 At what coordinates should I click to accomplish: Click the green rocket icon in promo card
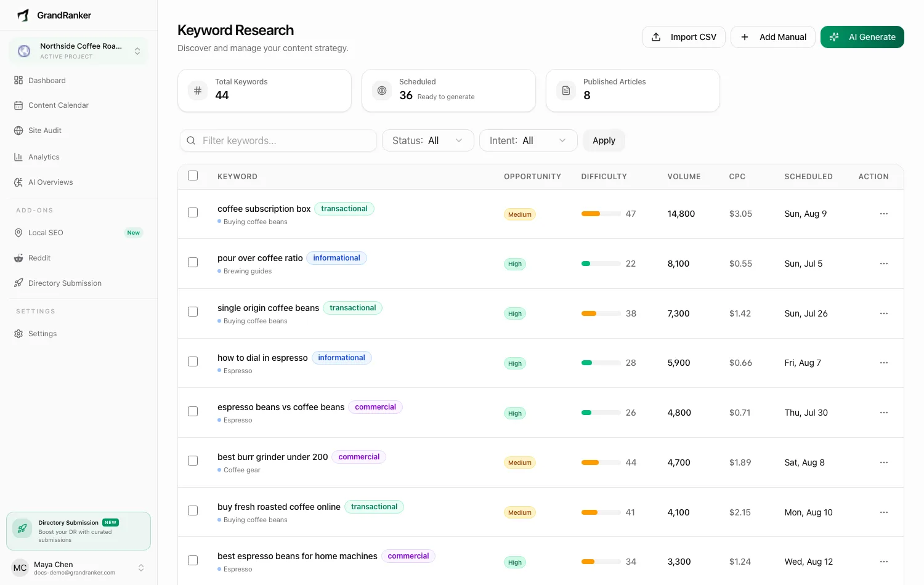click(22, 528)
